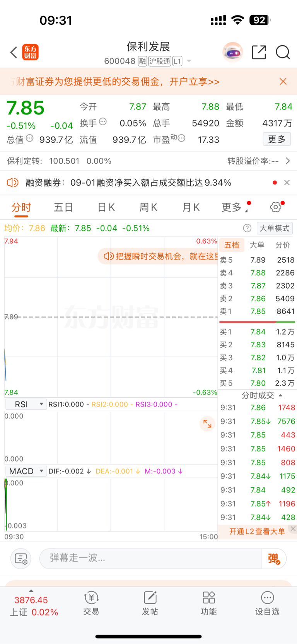Viewport: 297px width, 644px height.
Task: Select the 五档 order book tab
Action: [x=232, y=245]
